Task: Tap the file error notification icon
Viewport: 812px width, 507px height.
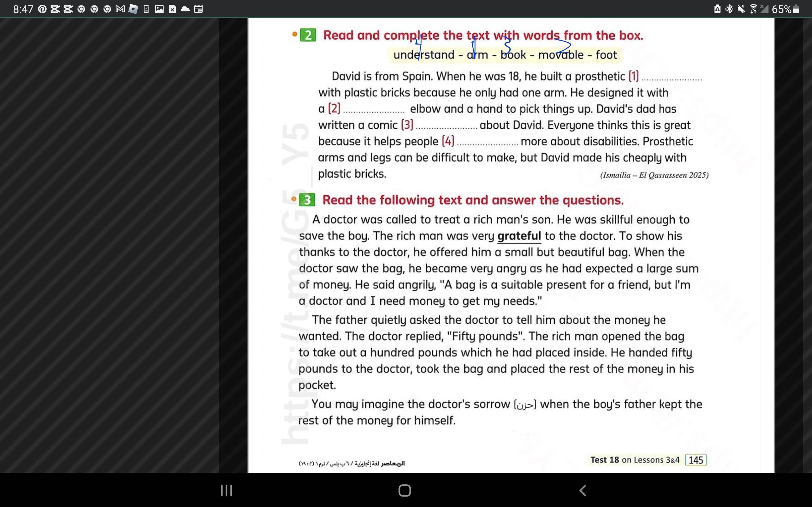Action: pyautogui.click(x=173, y=9)
